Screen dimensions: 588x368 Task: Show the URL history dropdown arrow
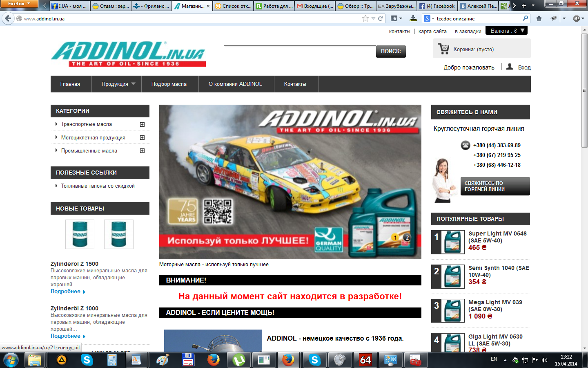373,18
